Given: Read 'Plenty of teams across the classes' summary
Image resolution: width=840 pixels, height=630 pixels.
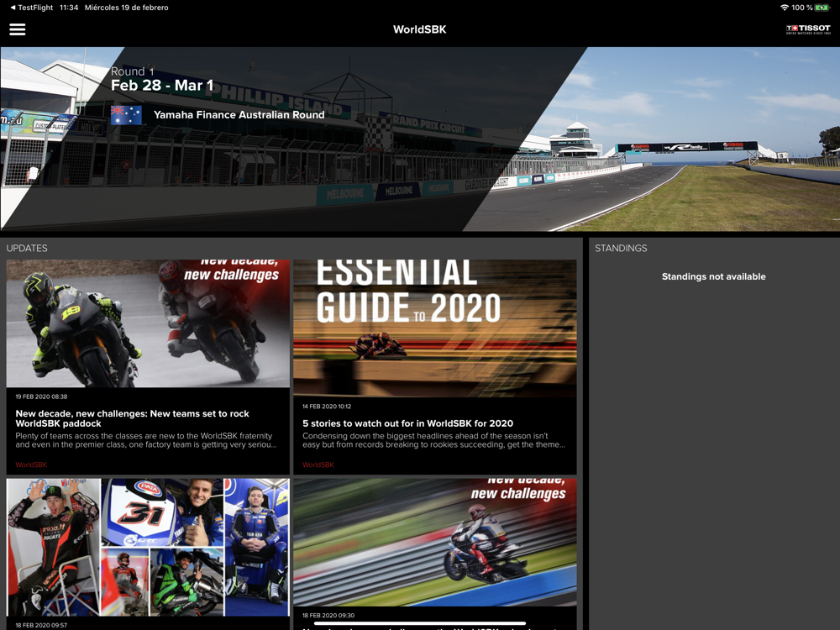Looking at the screenshot, I should pyautogui.click(x=146, y=440).
